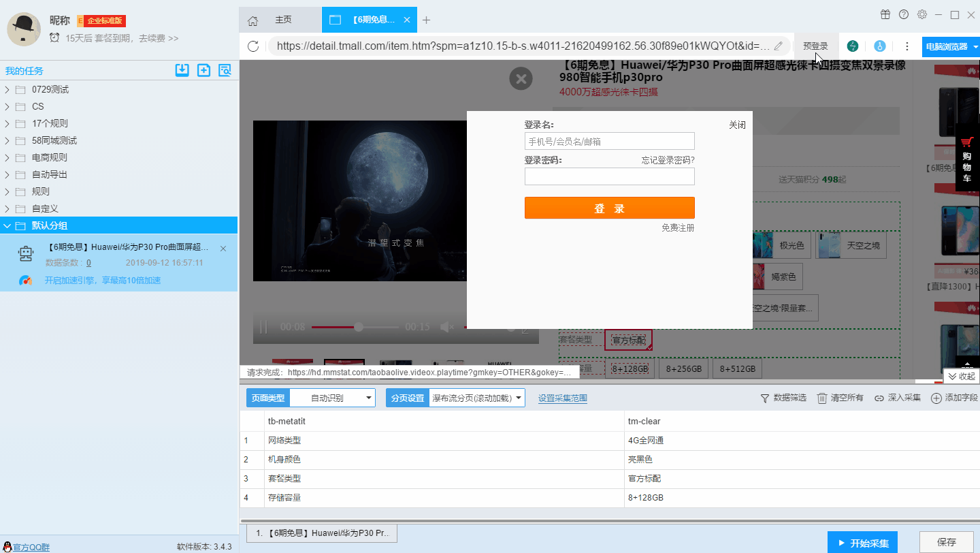Image resolution: width=980 pixels, height=553 pixels.
Task: Reload page with the refresh icon
Action: [x=253, y=46]
